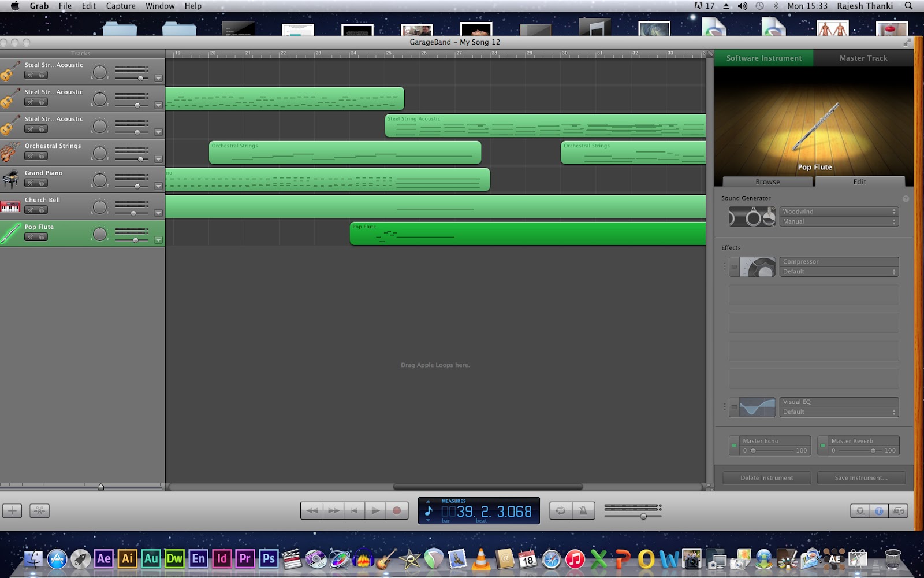Toggle the metronome button
The height and width of the screenshot is (578, 924).
(x=583, y=510)
